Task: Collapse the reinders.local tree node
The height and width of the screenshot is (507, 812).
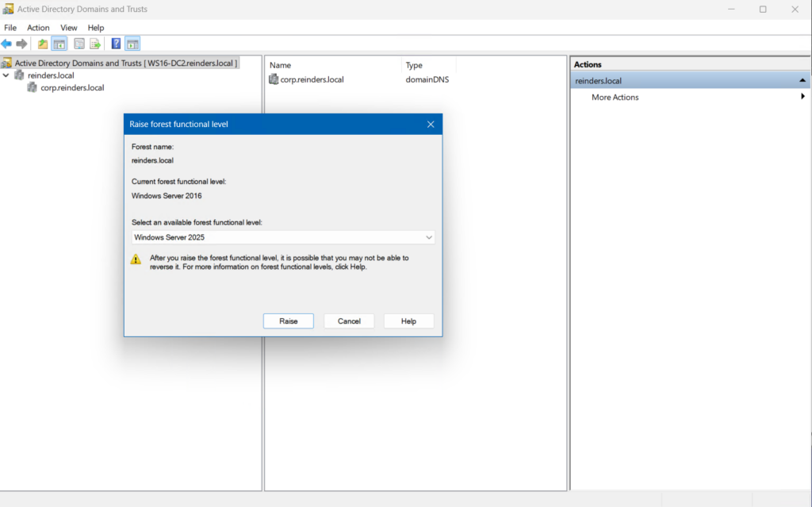Action: [7, 75]
